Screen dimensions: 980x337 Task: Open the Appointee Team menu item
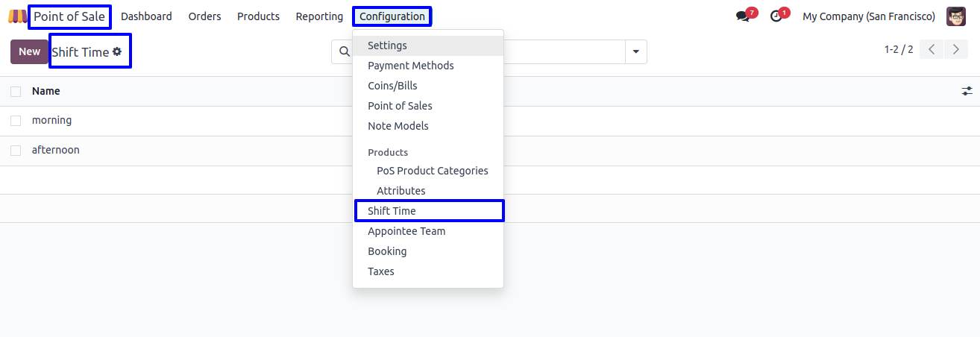(406, 231)
